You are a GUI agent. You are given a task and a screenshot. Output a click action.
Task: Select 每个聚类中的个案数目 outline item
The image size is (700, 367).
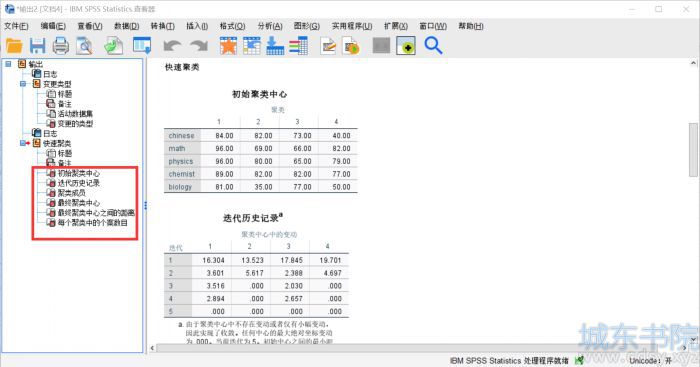pos(92,222)
